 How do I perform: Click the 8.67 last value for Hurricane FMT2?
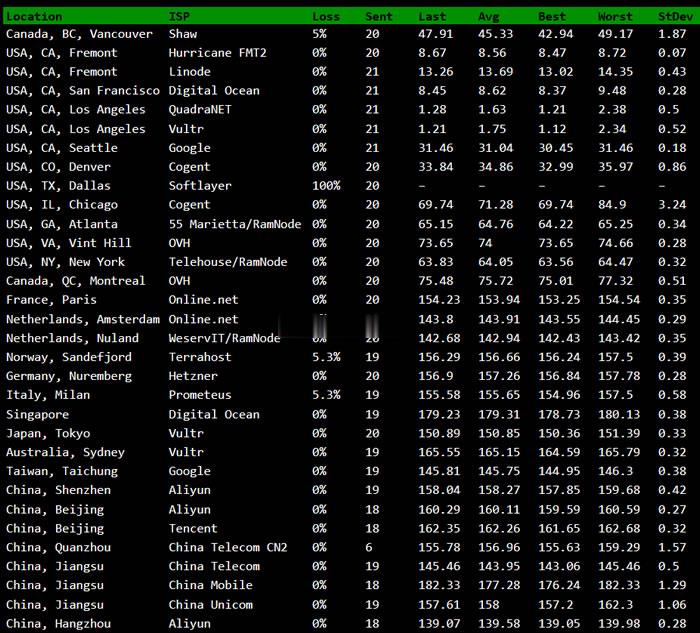432,53
